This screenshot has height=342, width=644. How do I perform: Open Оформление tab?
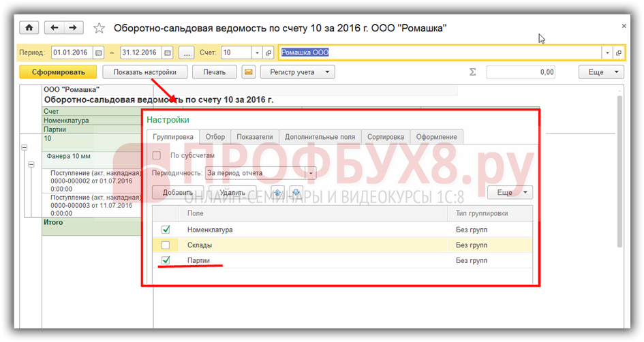(x=437, y=137)
